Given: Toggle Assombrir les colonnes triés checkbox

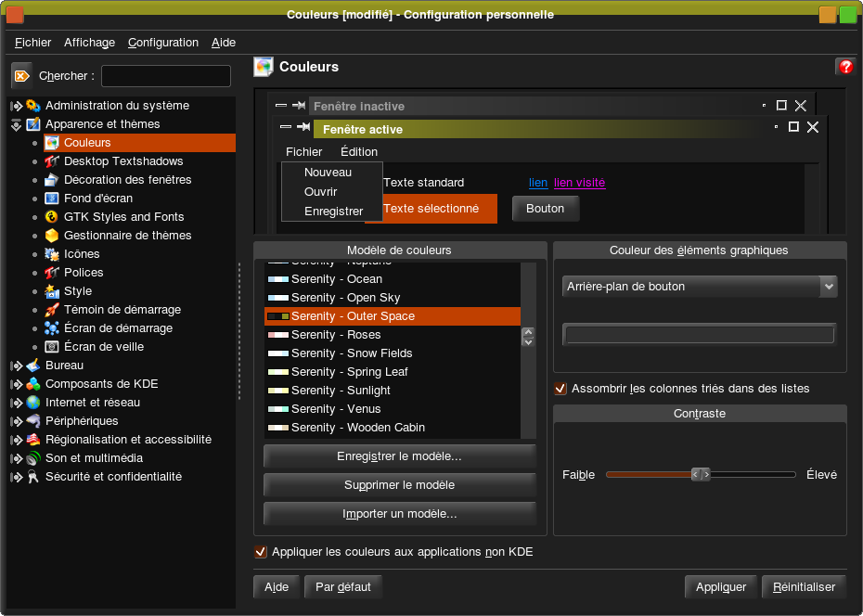Looking at the screenshot, I should (560, 389).
